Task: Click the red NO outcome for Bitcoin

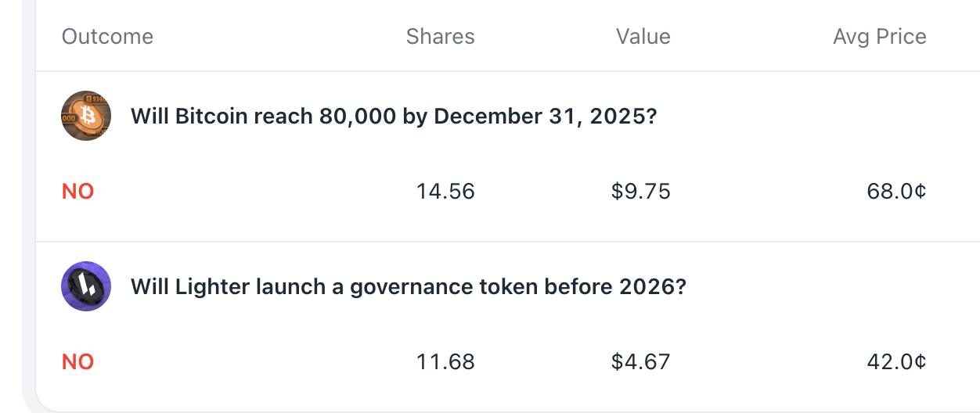Action: tap(77, 192)
